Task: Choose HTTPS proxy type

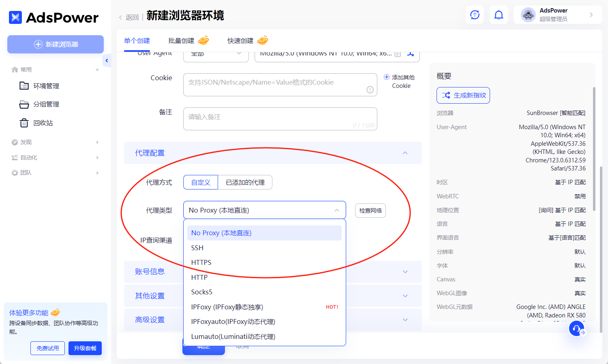Action: (x=264, y=262)
